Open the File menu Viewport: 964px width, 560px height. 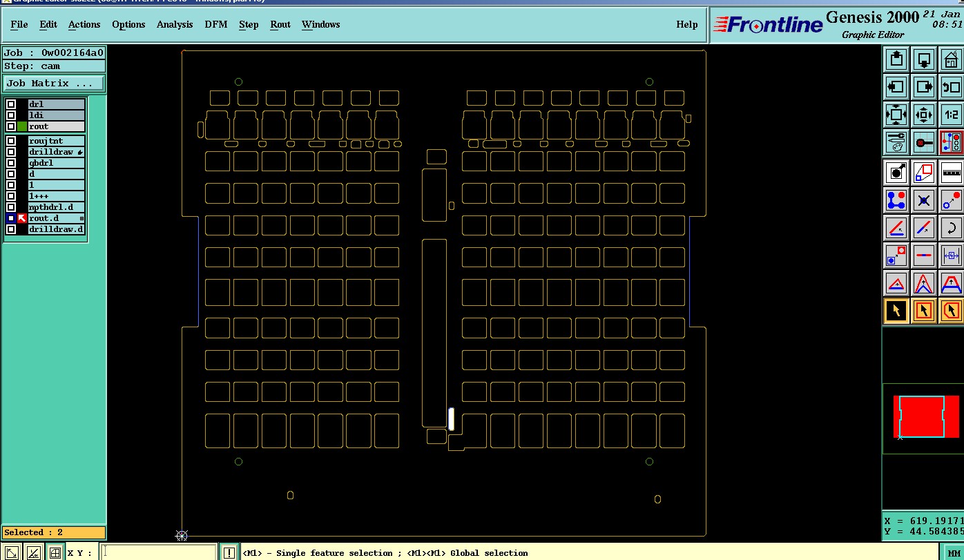coord(19,24)
